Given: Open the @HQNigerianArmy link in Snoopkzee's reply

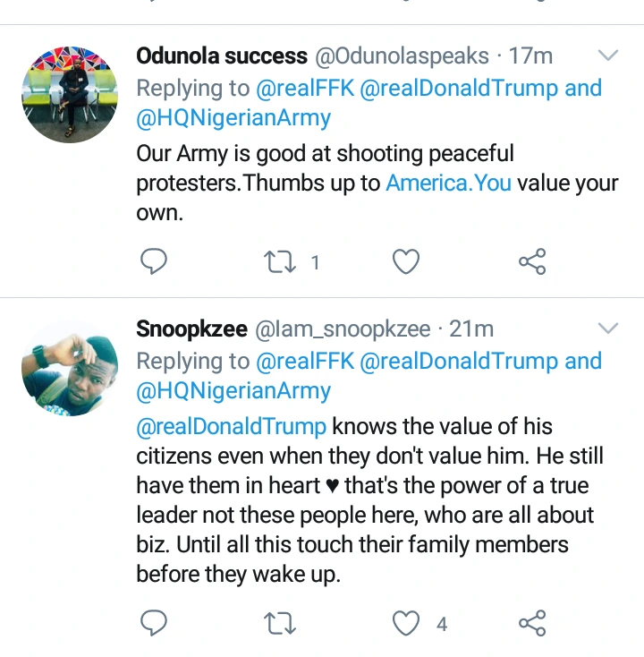Looking at the screenshot, I should (x=233, y=390).
